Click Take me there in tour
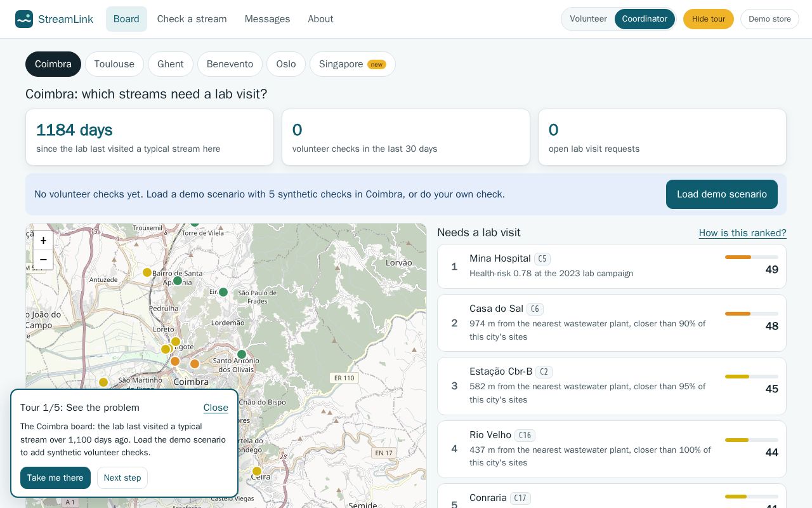812x508 pixels. [x=55, y=478]
